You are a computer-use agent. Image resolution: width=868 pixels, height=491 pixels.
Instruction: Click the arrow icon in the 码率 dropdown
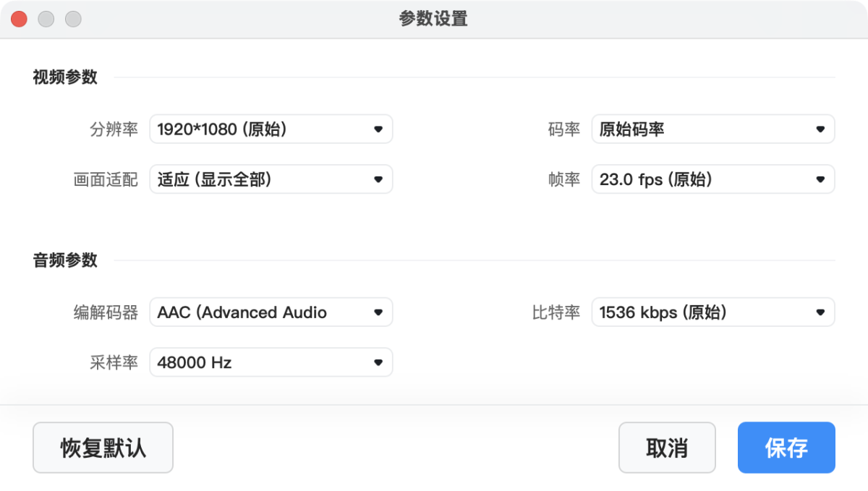click(820, 129)
